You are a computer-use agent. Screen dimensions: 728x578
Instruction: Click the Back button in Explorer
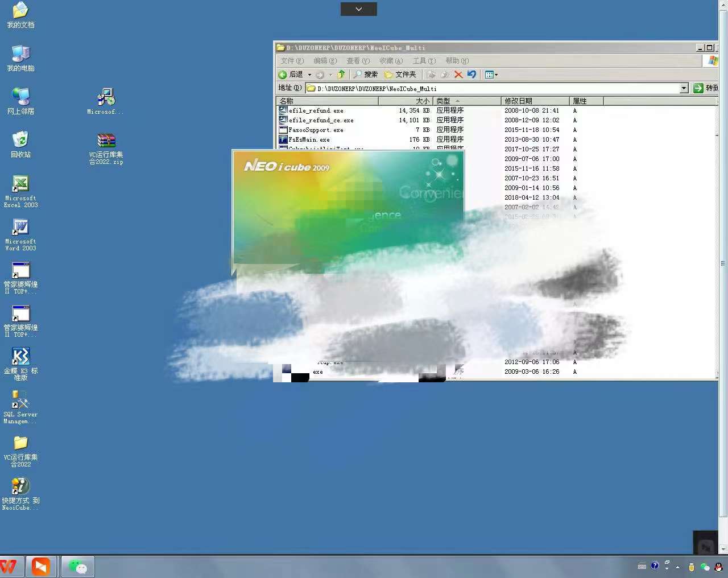coord(291,75)
